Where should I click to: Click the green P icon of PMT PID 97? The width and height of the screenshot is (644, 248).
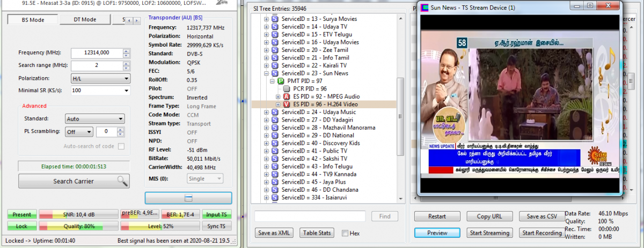click(281, 81)
